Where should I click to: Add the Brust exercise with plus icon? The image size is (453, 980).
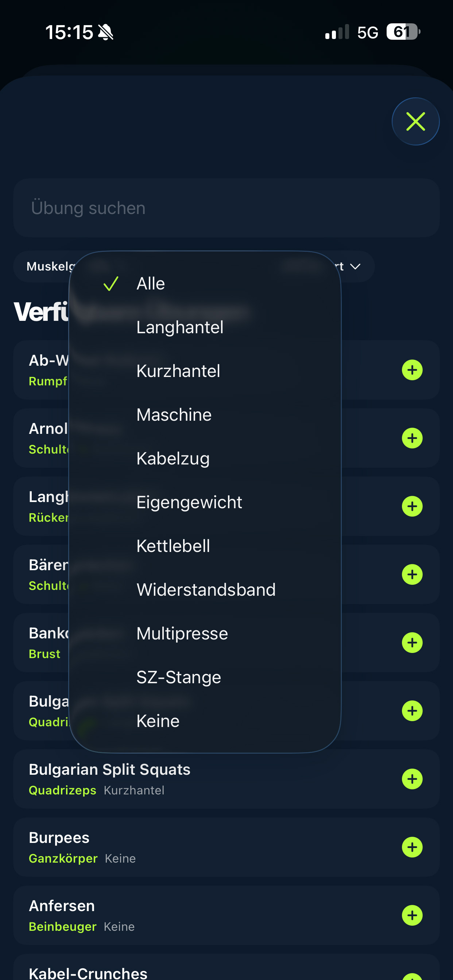tap(412, 642)
